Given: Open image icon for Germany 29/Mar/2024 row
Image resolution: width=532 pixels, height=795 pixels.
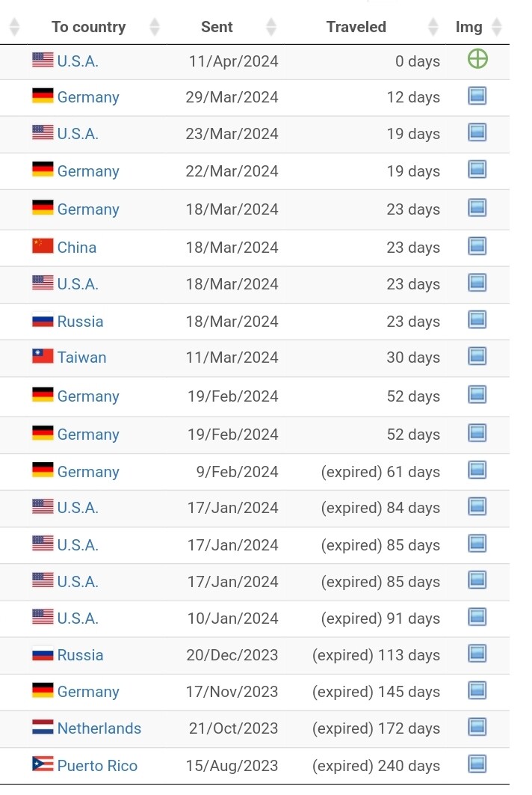Looking at the screenshot, I should (x=477, y=96).
